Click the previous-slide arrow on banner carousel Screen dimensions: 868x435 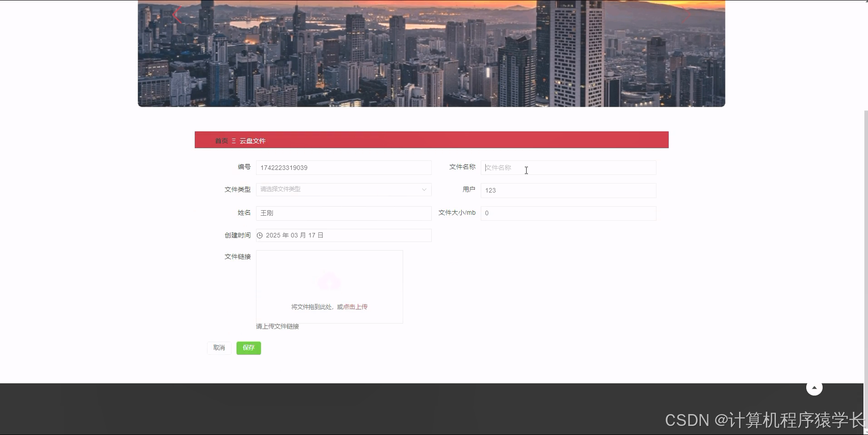pos(177,14)
